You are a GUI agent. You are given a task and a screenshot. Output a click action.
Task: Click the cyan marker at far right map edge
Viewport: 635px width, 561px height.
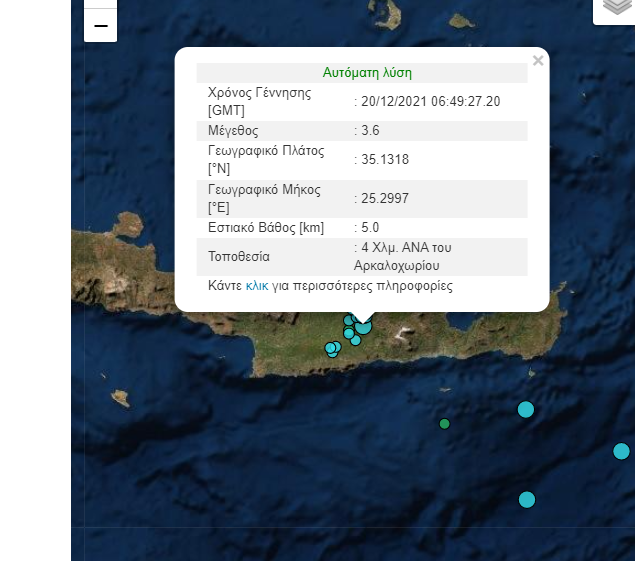click(x=621, y=451)
